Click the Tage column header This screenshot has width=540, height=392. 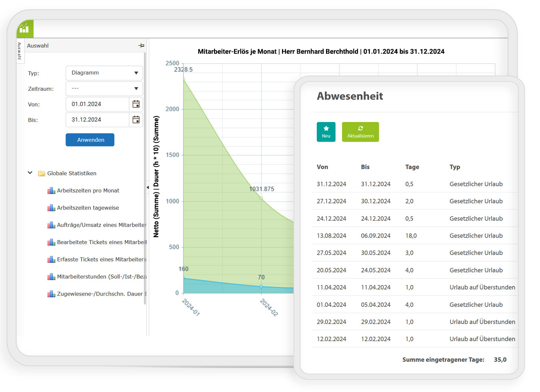412,167
